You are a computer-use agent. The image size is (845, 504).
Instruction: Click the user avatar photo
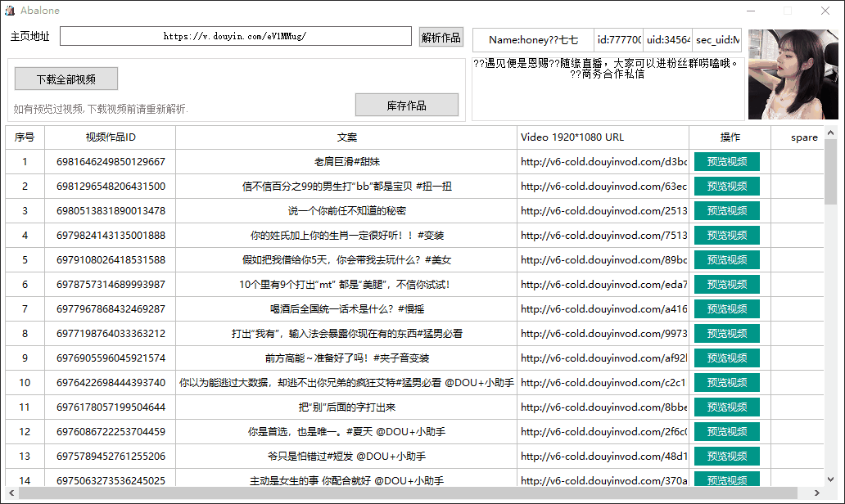(x=793, y=74)
